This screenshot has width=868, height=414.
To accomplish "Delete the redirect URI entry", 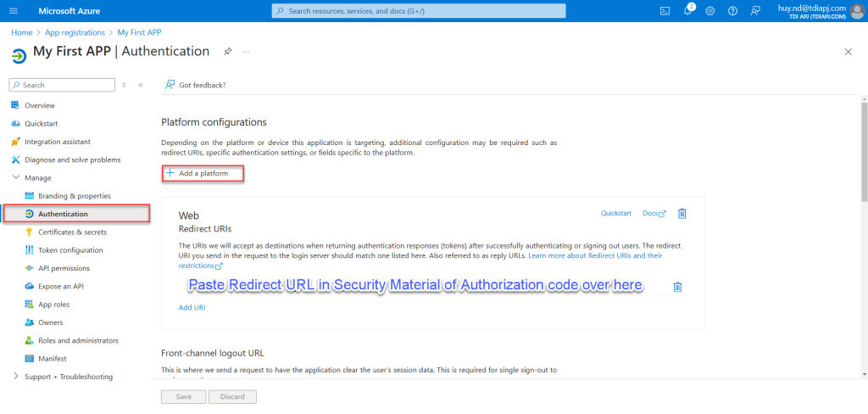I will coord(677,287).
